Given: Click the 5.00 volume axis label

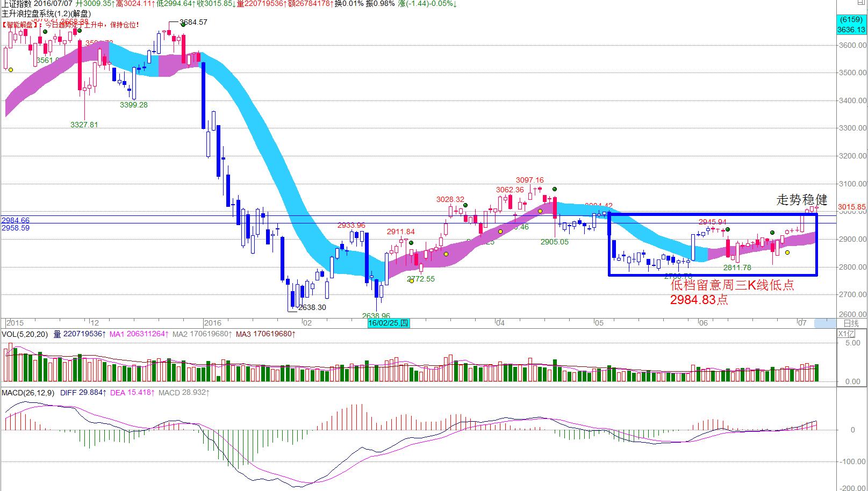Looking at the screenshot, I should (853, 343).
